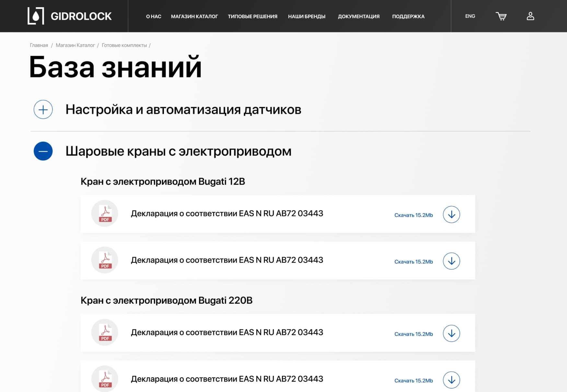Open second Декларация title under Bugati 220В

coord(227,379)
